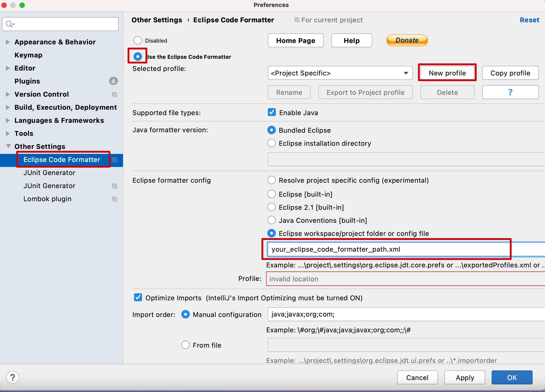This screenshot has height=392, width=545.
Task: Select the Disabled radio button
Action: 138,40
